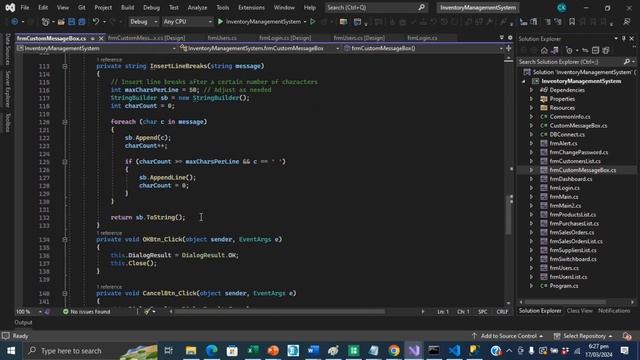The image size is (640, 360).
Task: Switch to the Class View tab
Action: click(x=579, y=311)
